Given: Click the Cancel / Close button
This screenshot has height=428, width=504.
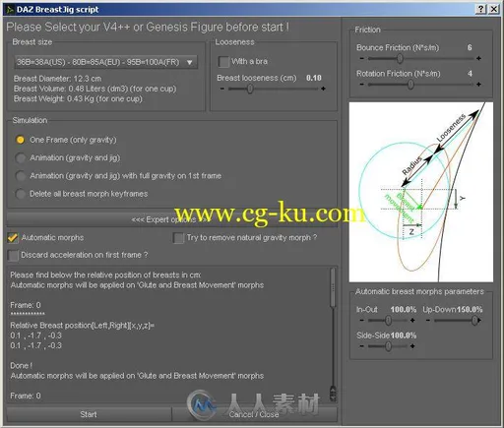Looking at the screenshot, I should [x=254, y=414].
